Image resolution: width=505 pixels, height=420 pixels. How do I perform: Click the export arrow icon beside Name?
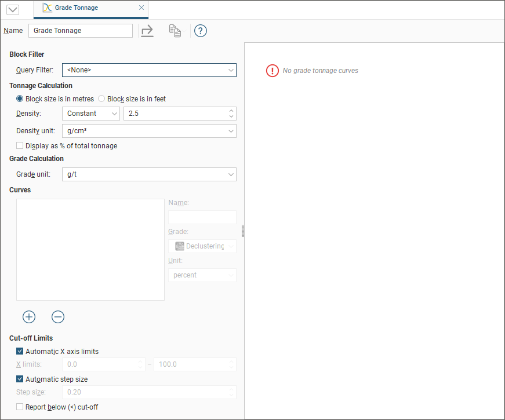(x=147, y=31)
